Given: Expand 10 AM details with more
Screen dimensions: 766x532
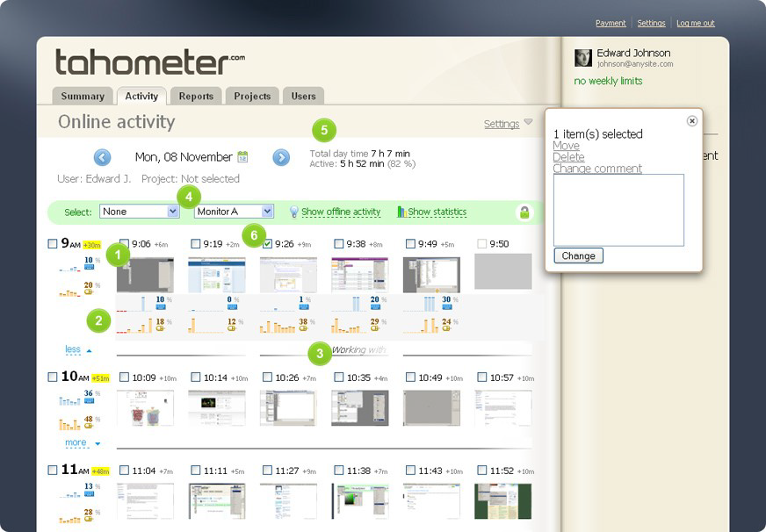Looking at the screenshot, I should pos(83,442).
